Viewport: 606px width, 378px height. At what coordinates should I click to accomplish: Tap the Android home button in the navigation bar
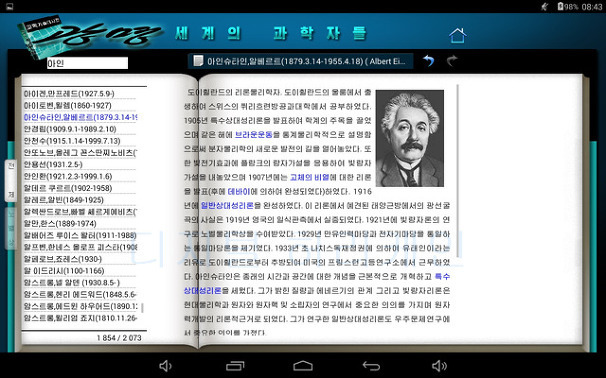pyautogui.click(x=303, y=366)
